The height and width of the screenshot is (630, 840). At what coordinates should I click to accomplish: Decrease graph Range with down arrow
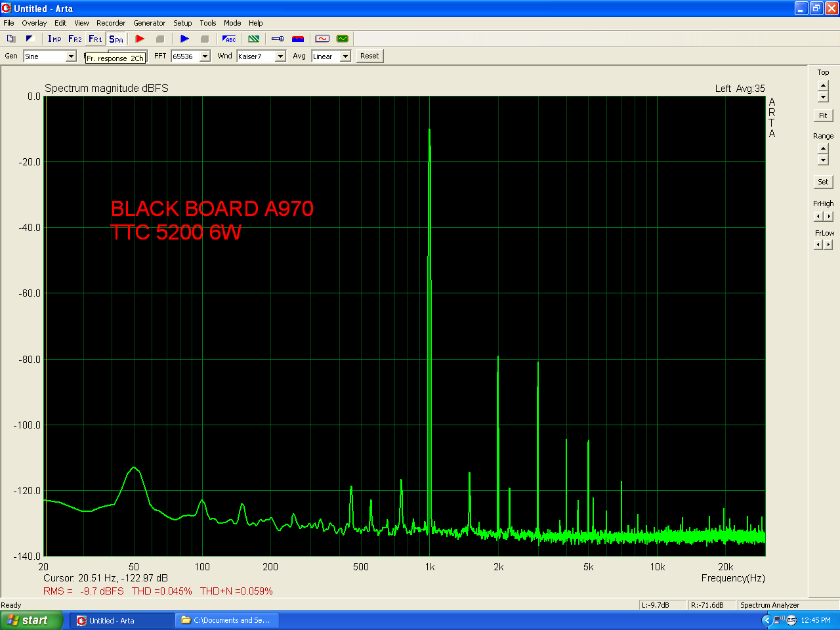[823, 160]
